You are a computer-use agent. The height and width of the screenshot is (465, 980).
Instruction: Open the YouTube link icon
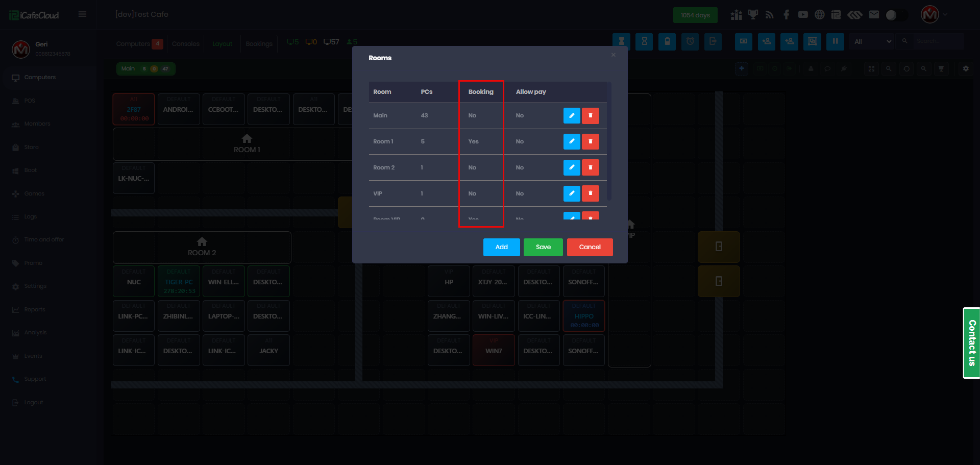(x=803, y=15)
